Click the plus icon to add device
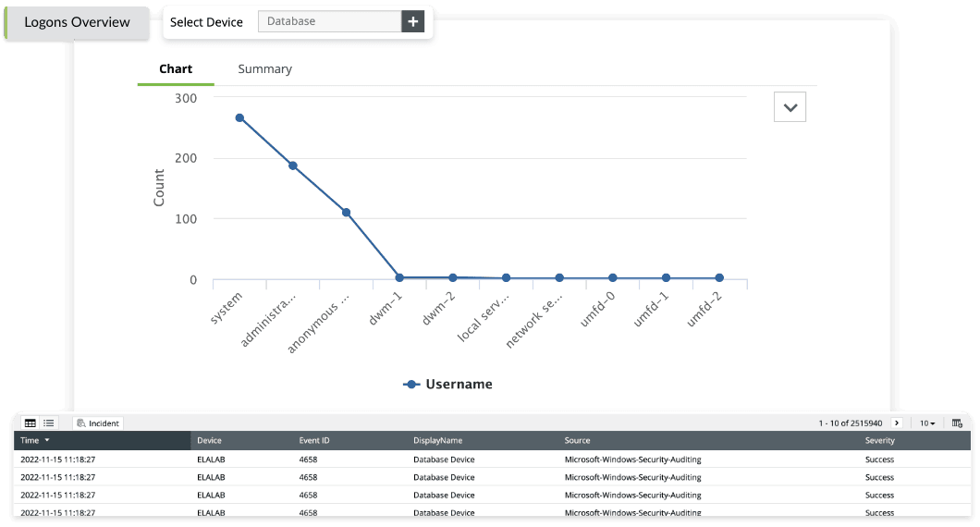Image resolution: width=980 pixels, height=527 pixels. [x=412, y=21]
